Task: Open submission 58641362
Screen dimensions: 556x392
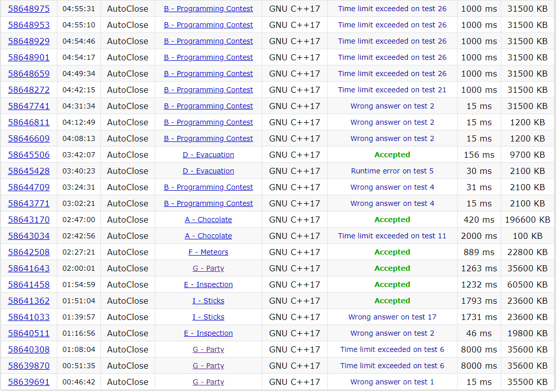Action: point(29,301)
